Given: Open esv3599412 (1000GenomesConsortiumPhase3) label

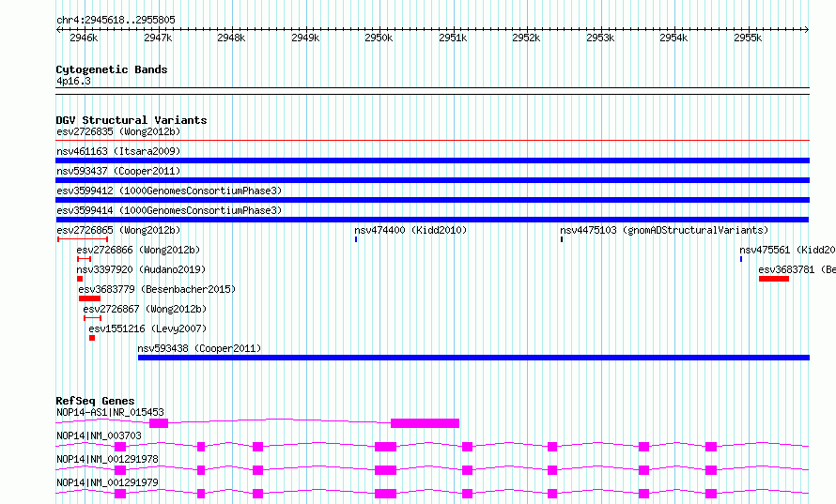Looking at the screenshot, I should point(169,191).
